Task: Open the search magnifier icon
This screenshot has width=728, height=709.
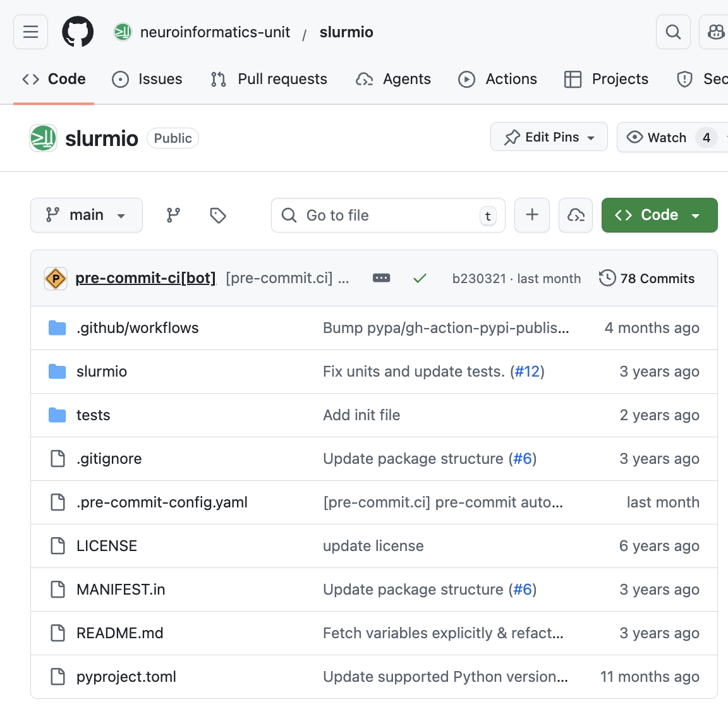Action: (x=673, y=32)
